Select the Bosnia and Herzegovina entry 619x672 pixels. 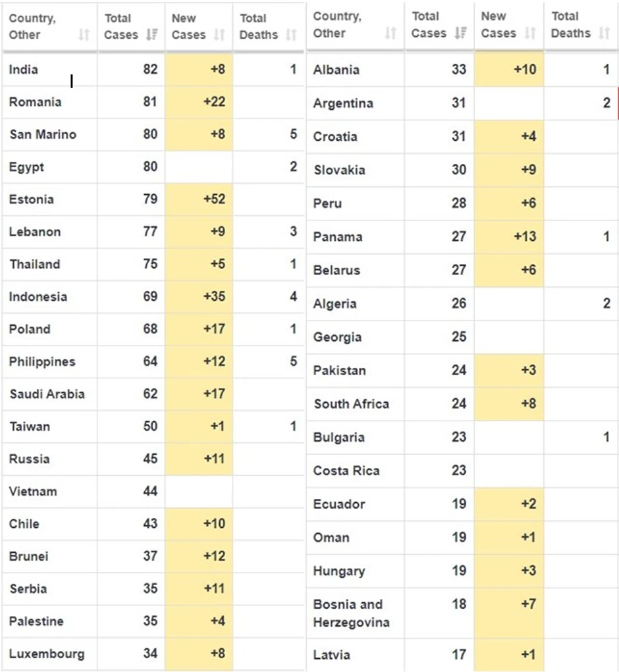pos(351,613)
